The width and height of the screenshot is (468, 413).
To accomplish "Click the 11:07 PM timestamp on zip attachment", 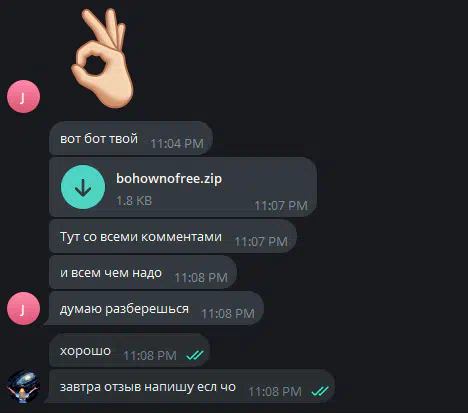I will 281,206.
